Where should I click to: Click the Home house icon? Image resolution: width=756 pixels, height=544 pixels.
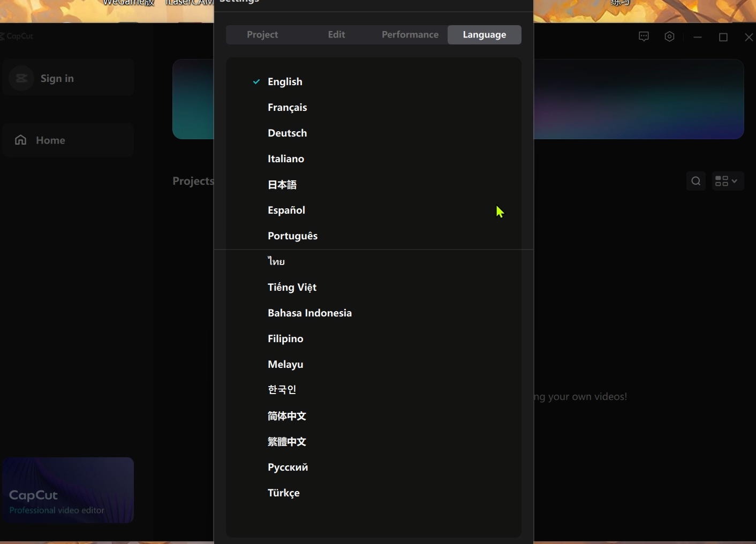tap(21, 140)
